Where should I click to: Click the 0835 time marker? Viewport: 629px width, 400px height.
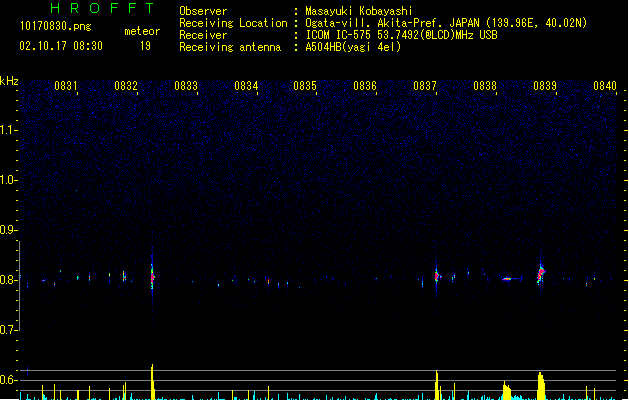305,86
